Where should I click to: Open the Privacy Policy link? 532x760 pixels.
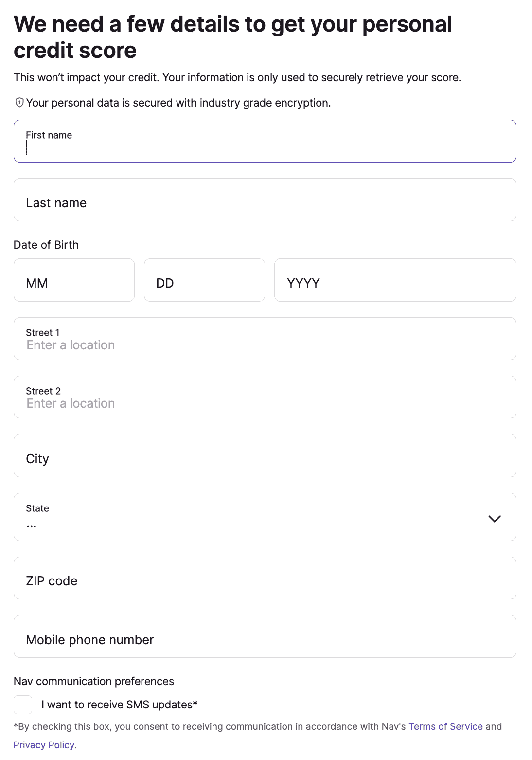click(44, 745)
